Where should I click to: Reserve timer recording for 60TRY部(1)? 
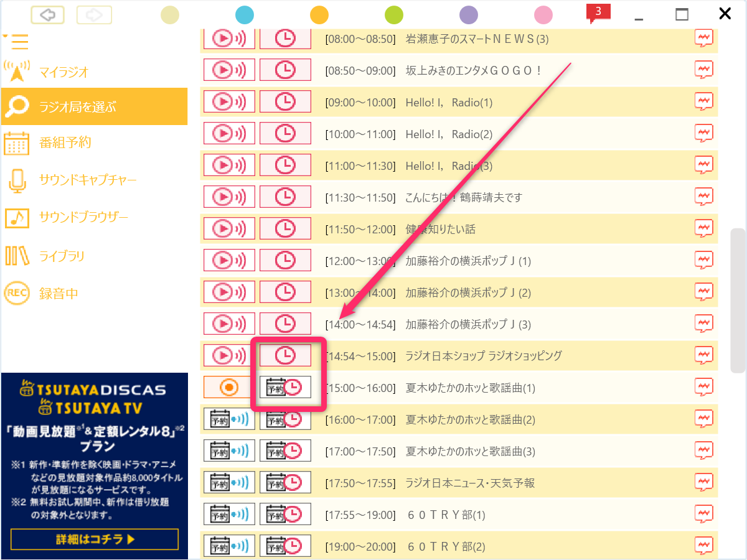(x=285, y=515)
